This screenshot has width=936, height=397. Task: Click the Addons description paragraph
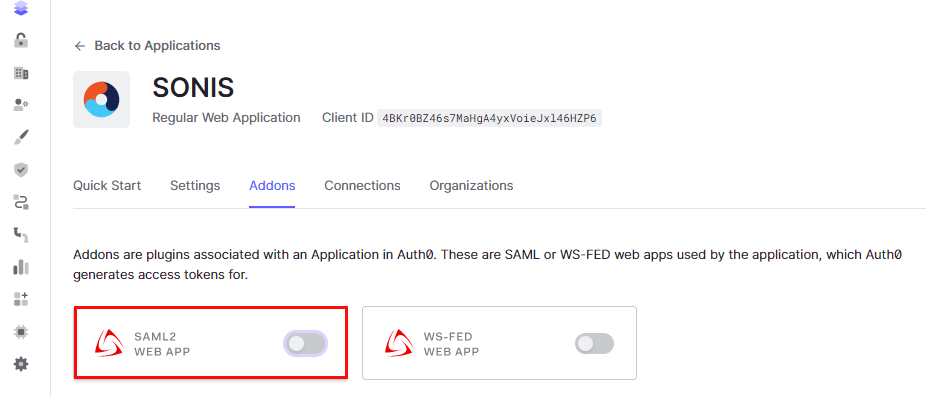click(x=487, y=265)
